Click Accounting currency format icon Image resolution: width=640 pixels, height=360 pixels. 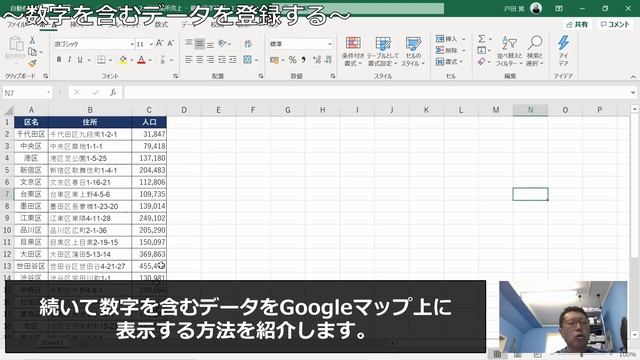coord(274,60)
